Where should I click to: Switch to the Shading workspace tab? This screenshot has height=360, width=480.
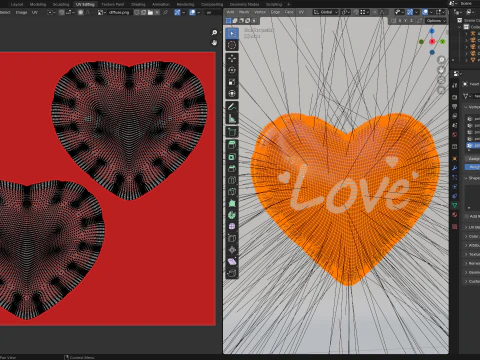[x=138, y=4]
